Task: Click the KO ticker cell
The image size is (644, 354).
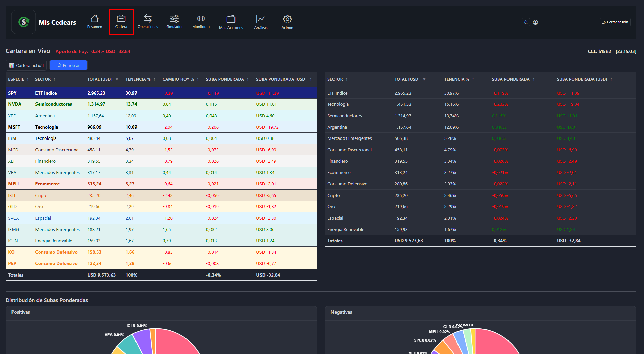Action: point(11,252)
